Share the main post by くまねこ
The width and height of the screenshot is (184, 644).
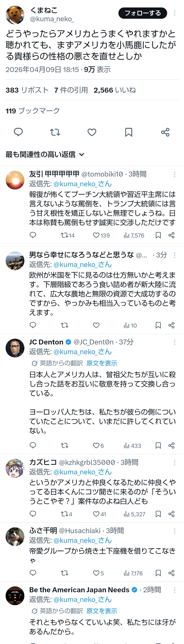click(165, 132)
